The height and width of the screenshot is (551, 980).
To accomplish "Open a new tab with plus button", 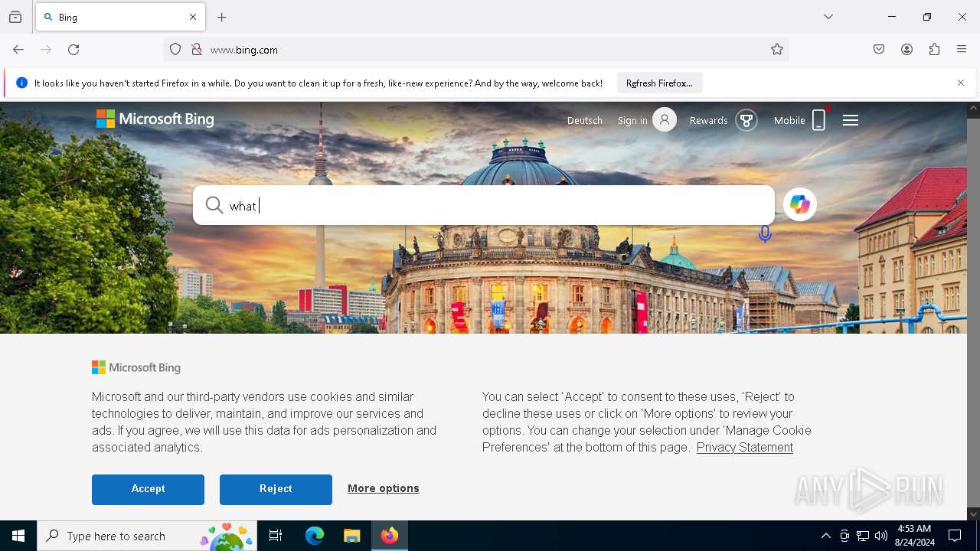I will (222, 17).
